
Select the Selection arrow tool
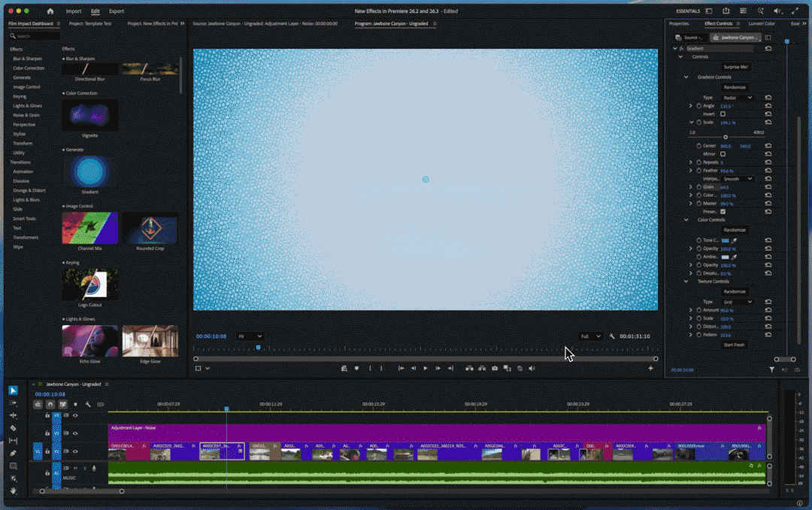point(13,390)
